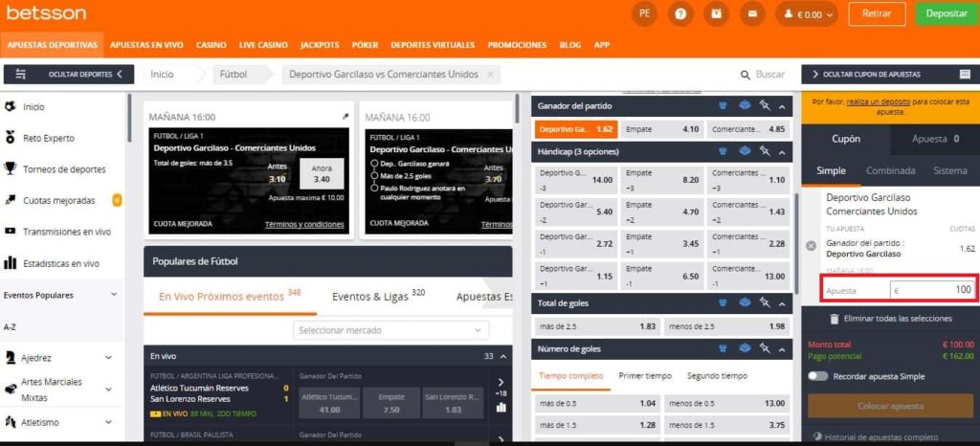Click the Torneos de deportes trophy icon

point(10,168)
